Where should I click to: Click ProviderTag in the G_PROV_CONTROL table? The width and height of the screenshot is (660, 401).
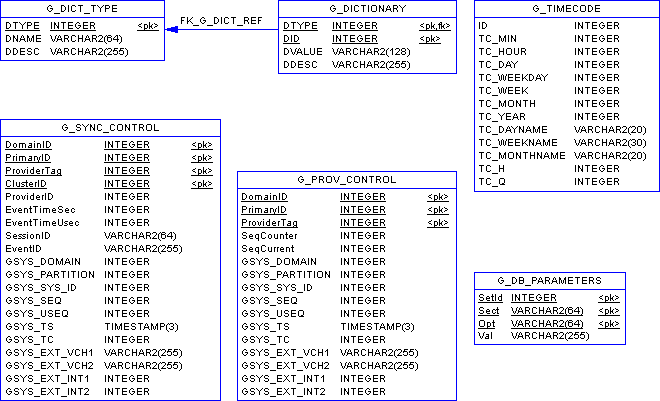pos(269,223)
